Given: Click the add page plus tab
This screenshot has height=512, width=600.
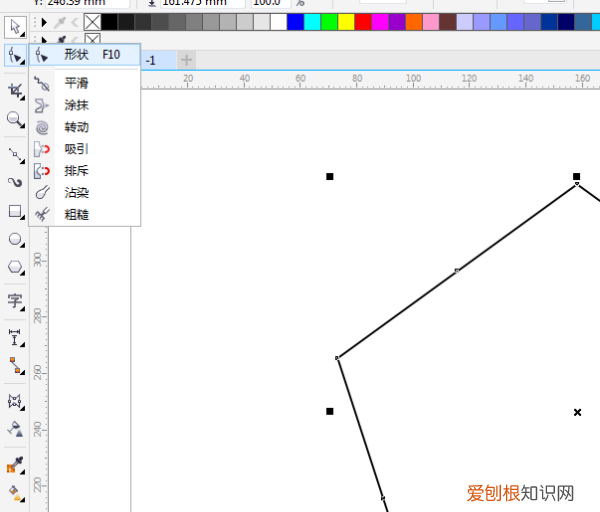Looking at the screenshot, I should 186,60.
